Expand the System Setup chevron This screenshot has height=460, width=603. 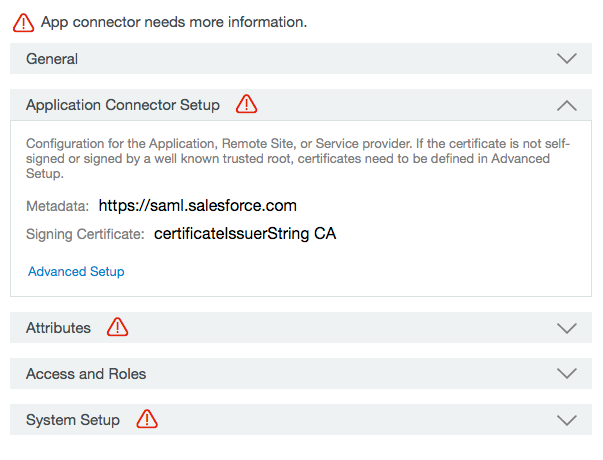click(566, 420)
